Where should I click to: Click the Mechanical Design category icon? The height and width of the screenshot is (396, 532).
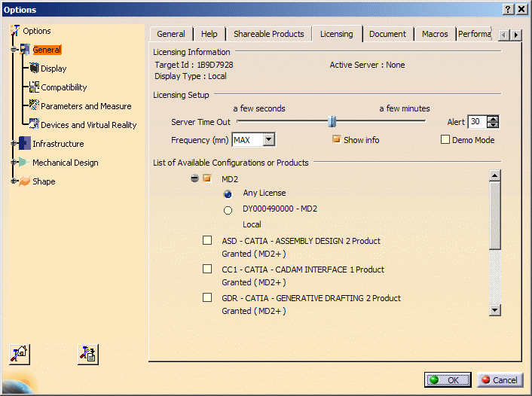[x=25, y=162]
